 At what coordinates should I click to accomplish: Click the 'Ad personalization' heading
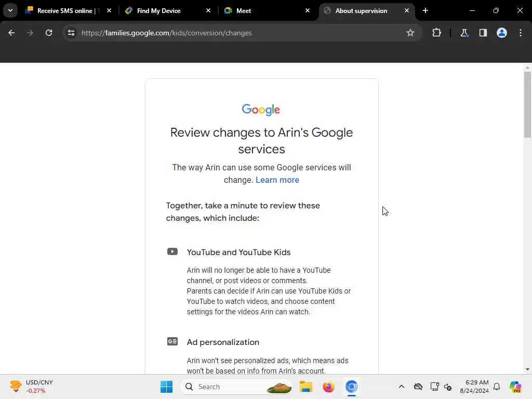pyautogui.click(x=223, y=342)
